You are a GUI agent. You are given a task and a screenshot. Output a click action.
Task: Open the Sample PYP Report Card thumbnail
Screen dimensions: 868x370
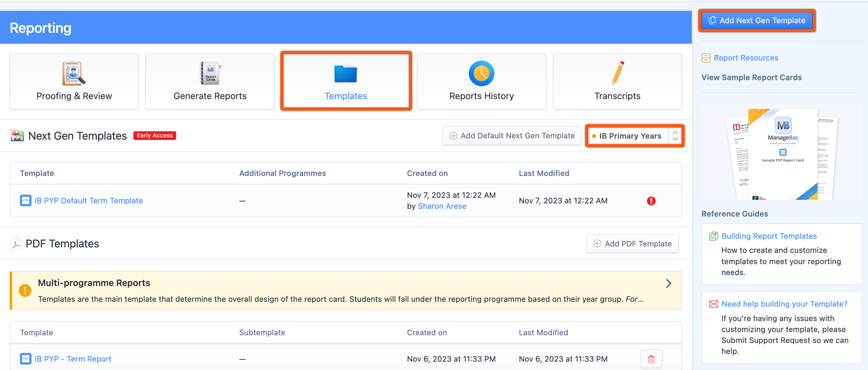pyautogui.click(x=782, y=154)
